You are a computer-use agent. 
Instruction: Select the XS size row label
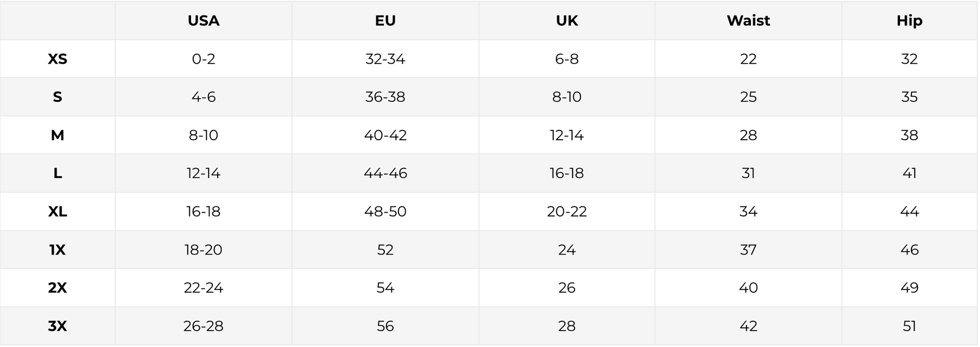(57, 59)
